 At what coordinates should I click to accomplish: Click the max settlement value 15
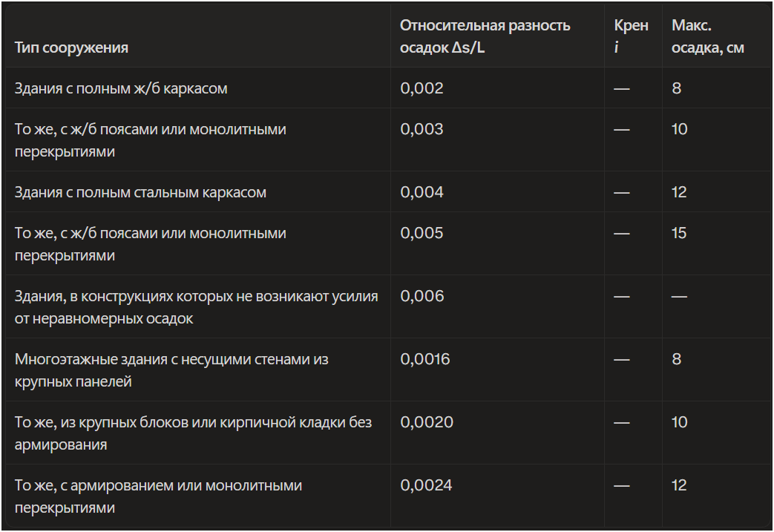pyautogui.click(x=679, y=233)
